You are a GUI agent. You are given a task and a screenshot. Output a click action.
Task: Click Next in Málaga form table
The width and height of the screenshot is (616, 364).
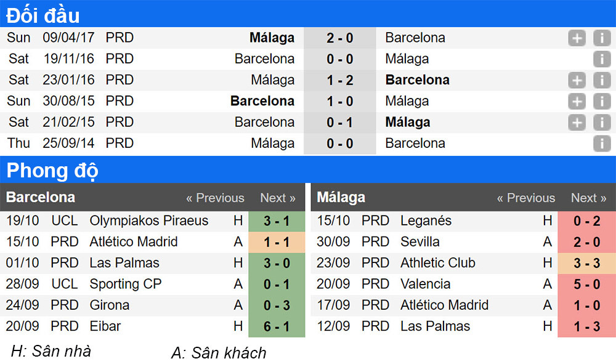(x=588, y=198)
